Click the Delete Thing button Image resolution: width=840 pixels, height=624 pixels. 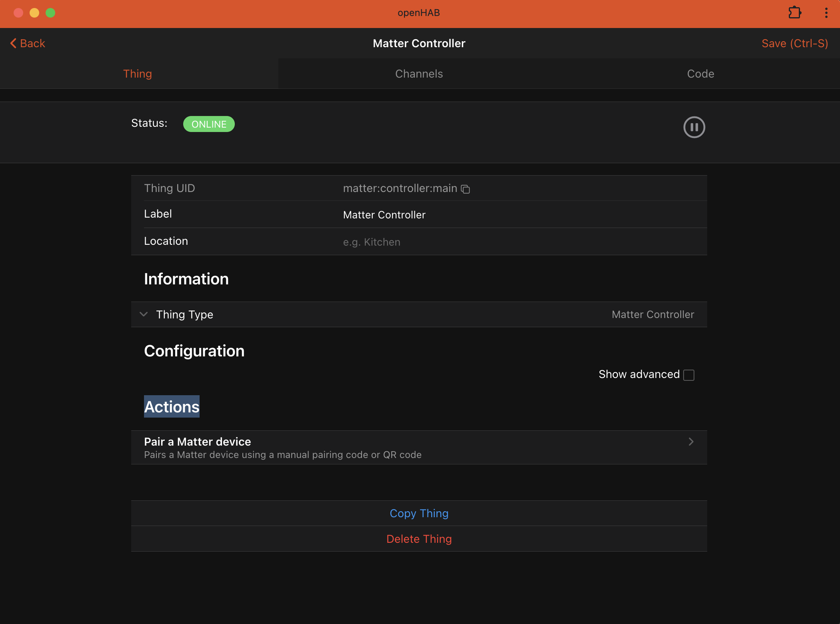click(419, 539)
